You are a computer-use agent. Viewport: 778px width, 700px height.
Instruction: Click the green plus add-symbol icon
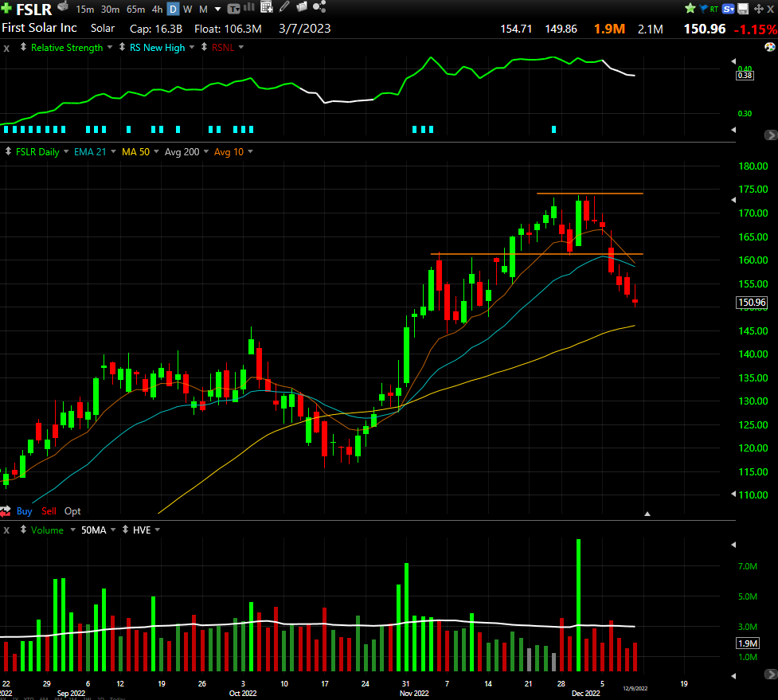(6, 9)
